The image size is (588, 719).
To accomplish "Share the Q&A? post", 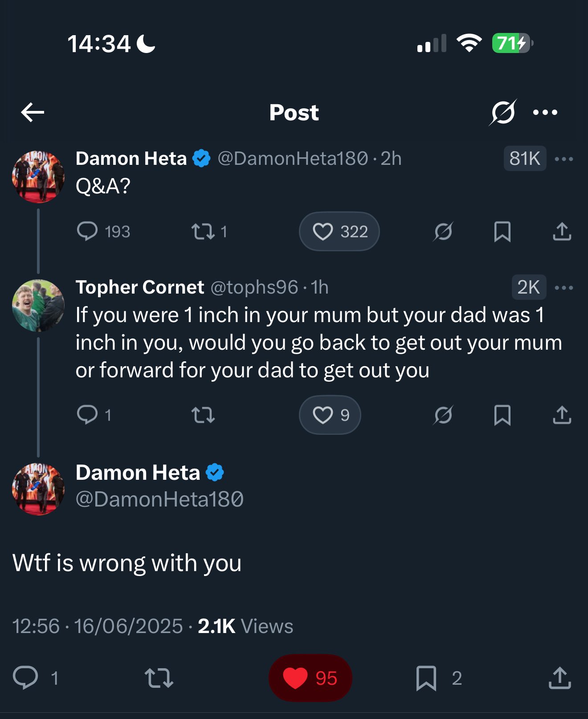I will [562, 232].
